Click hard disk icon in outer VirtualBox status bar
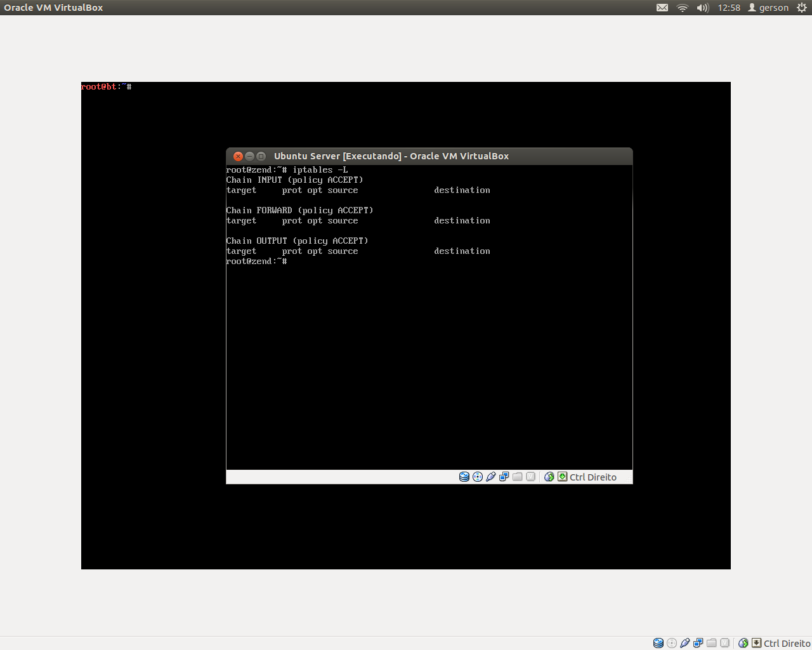812x650 pixels. coord(658,643)
